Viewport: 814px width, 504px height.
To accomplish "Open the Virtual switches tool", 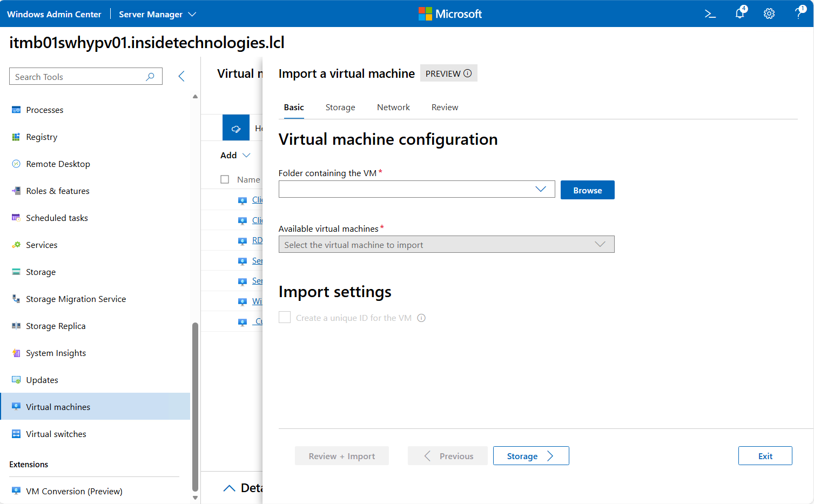I will pos(56,434).
